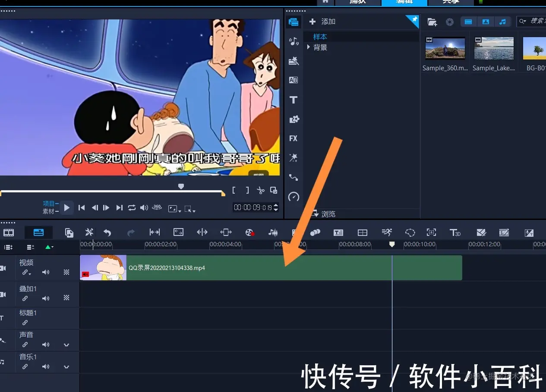Toggle ripple editing link on 标题1 track
Screen dimensions: 546x392
(25, 323)
